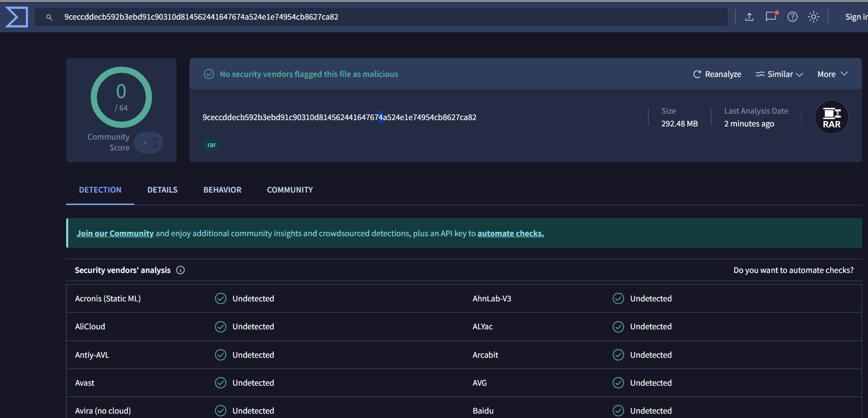Click the info icon beside Security vendors' analysis
The width and height of the screenshot is (868, 418).
point(180,270)
